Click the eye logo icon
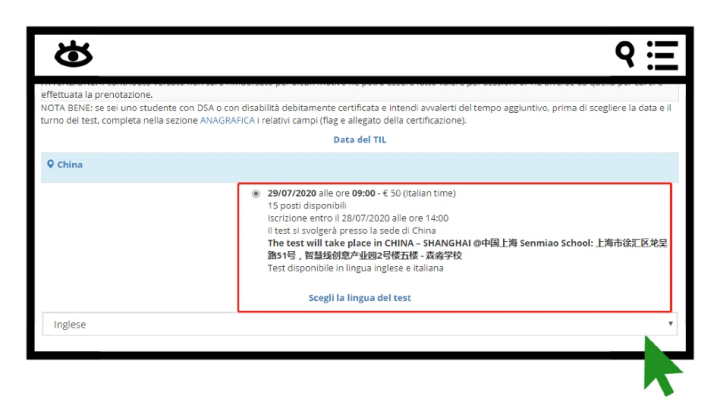Viewport: 720px width, 402px height. 73,54
